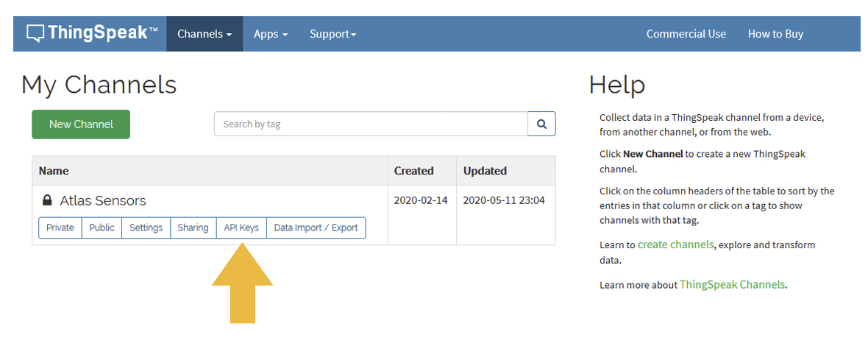The image size is (868, 338).
Task: Open the Private view tab
Action: 60,228
